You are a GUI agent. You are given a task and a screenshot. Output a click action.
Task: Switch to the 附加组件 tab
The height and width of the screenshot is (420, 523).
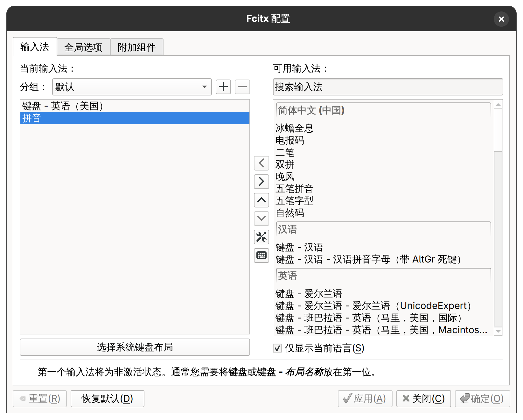tap(137, 47)
